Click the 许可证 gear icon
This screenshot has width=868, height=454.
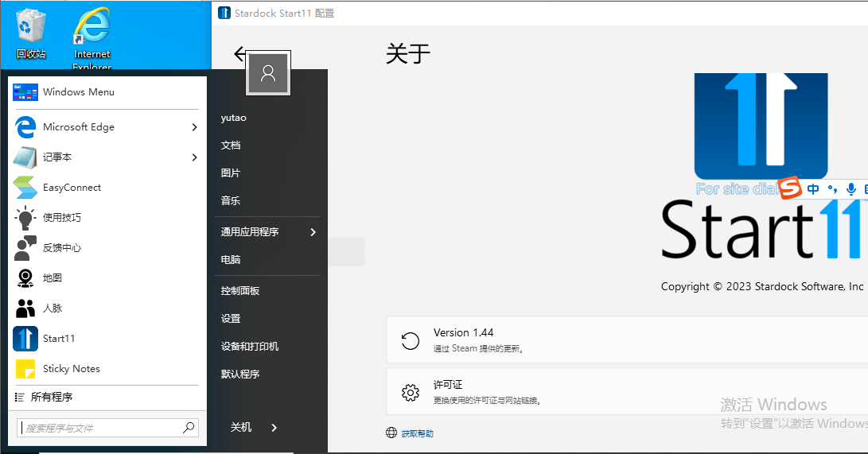(411, 393)
